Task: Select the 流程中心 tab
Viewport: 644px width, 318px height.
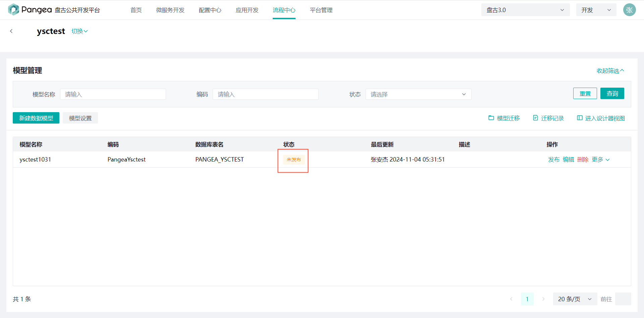Action: pos(284,10)
